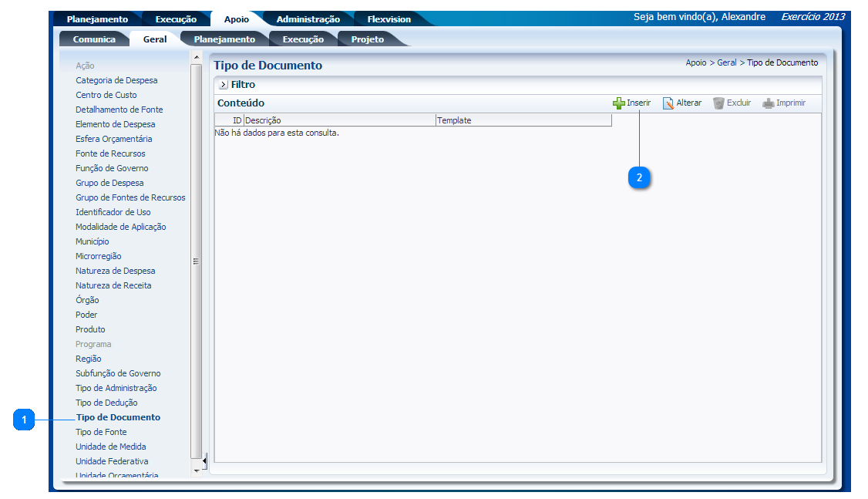Select Tipo de Documento in sidebar
Viewport: 868px width, 499px height.
click(x=118, y=417)
